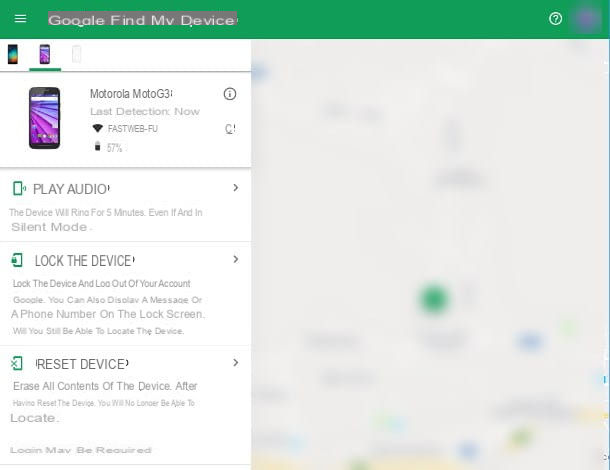Click the Lock the Device padlock icon
The width and height of the screenshot is (610, 470).
[17, 260]
